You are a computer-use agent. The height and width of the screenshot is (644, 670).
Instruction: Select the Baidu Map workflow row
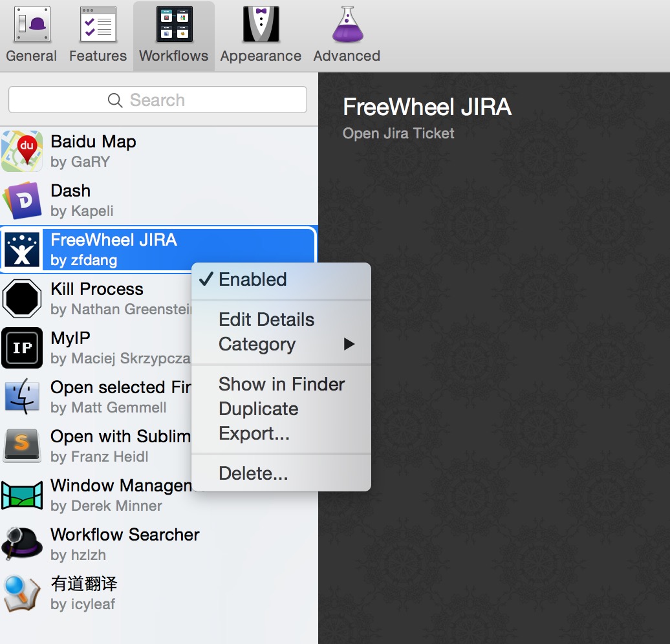pyautogui.click(x=159, y=151)
